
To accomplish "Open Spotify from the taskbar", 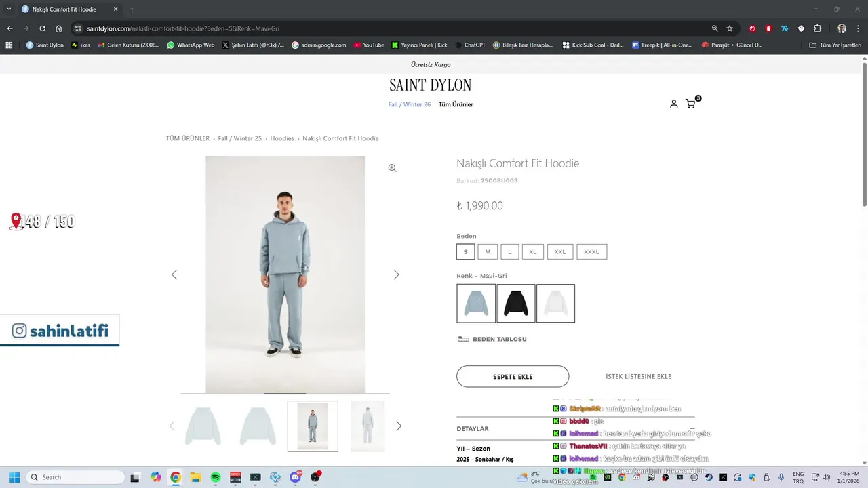I will point(216,477).
